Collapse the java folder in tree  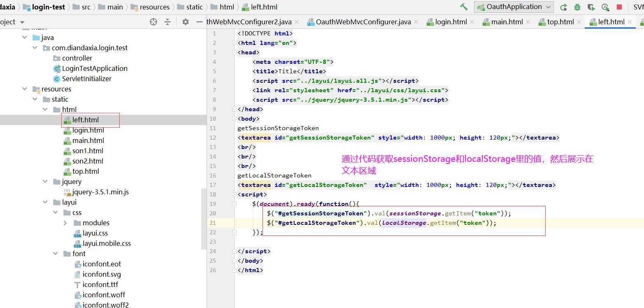pyautogui.click(x=25, y=37)
